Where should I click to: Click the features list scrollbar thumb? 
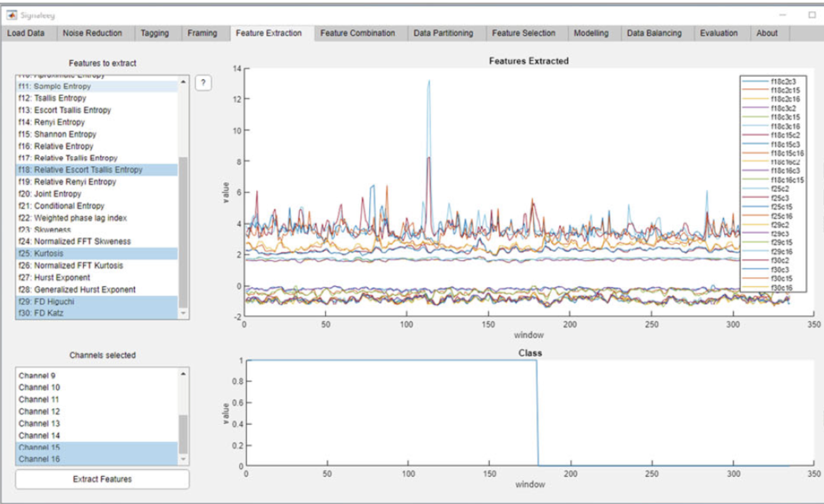(x=183, y=232)
